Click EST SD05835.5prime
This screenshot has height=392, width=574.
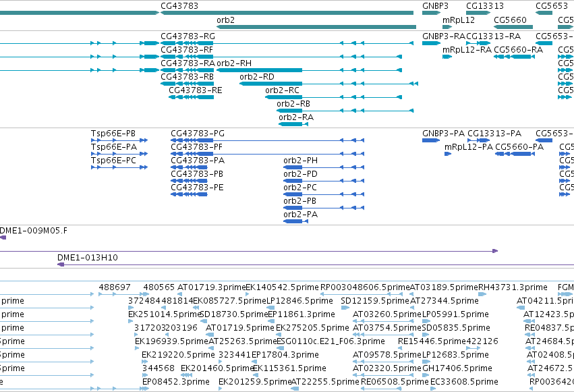pyautogui.click(x=456, y=329)
